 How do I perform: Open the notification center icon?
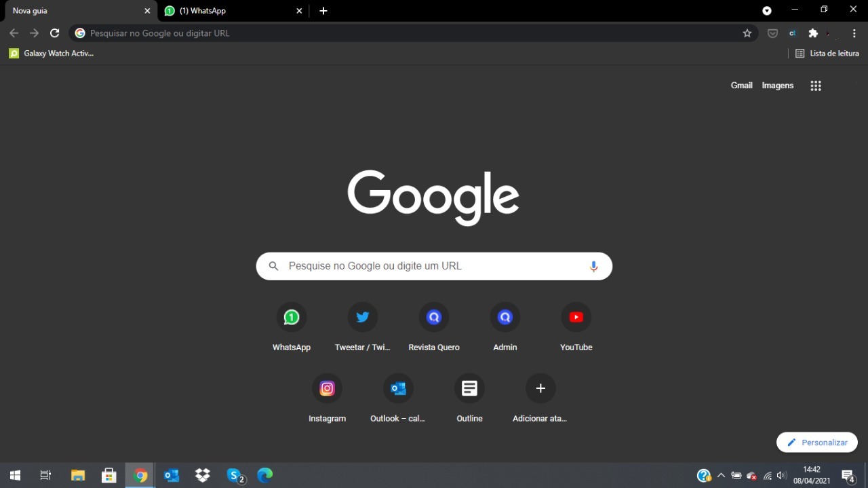(x=848, y=476)
